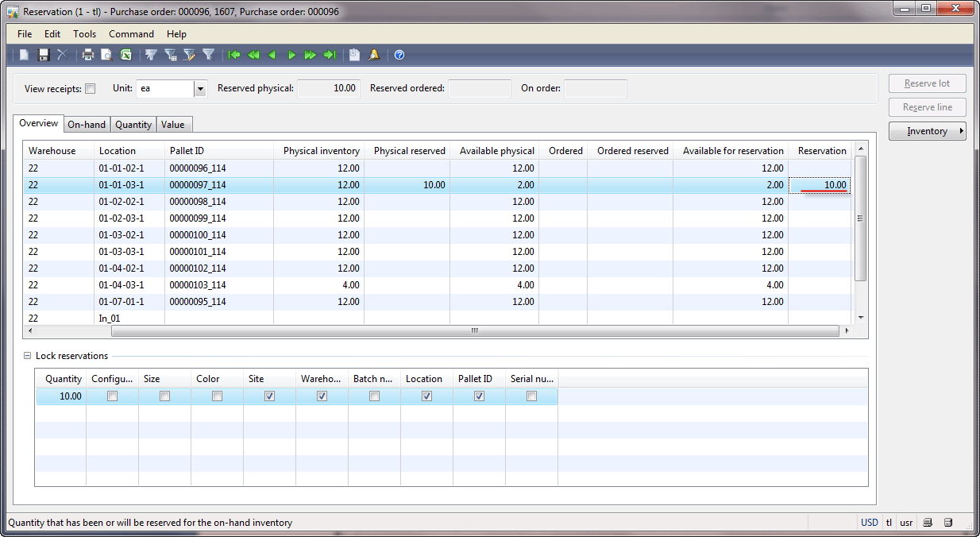Click the Filter by grid funnel icon
The height and width of the screenshot is (537, 980).
(170, 55)
